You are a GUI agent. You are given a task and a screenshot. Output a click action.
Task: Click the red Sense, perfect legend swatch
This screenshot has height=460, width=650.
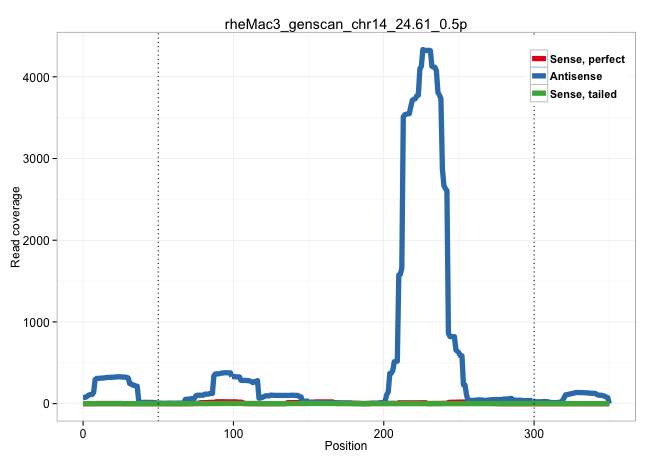point(539,59)
